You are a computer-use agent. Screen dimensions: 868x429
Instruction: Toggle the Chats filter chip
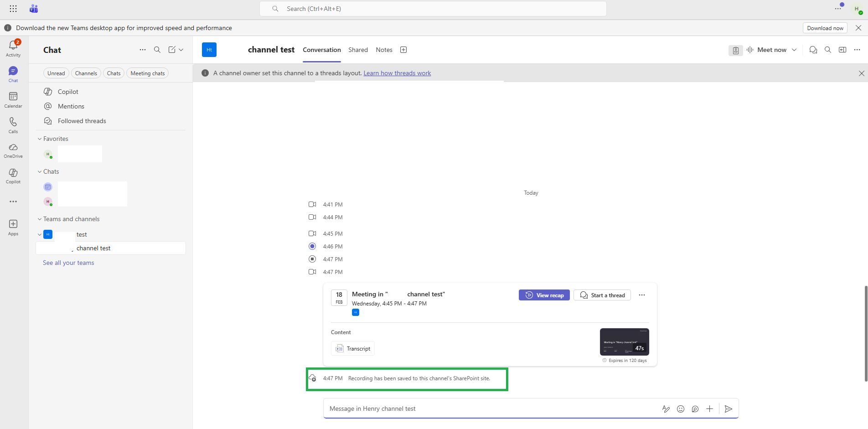coord(114,73)
